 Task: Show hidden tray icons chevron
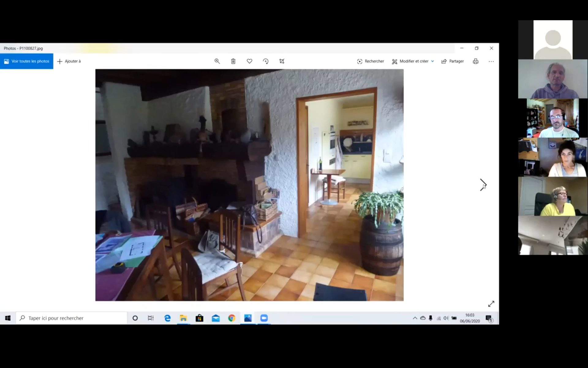pos(415,318)
